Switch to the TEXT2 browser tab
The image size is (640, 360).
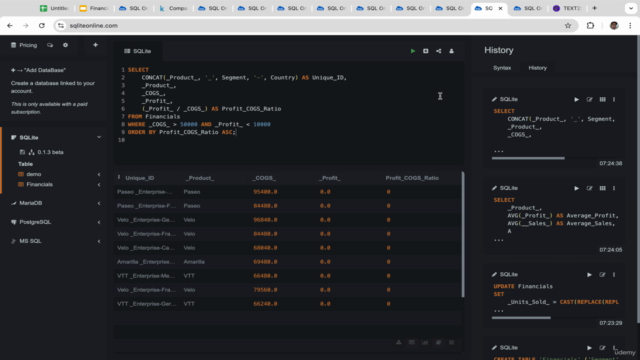coord(567,8)
